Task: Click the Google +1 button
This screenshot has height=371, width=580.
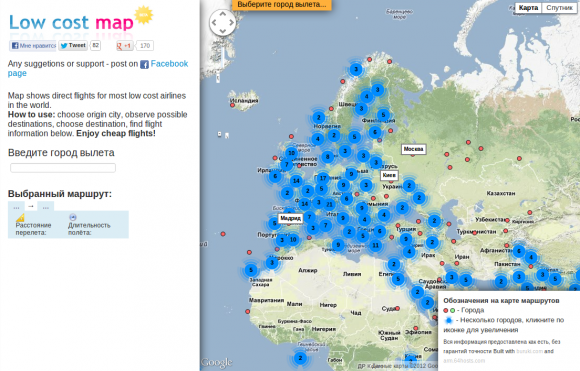Action: 124,45
